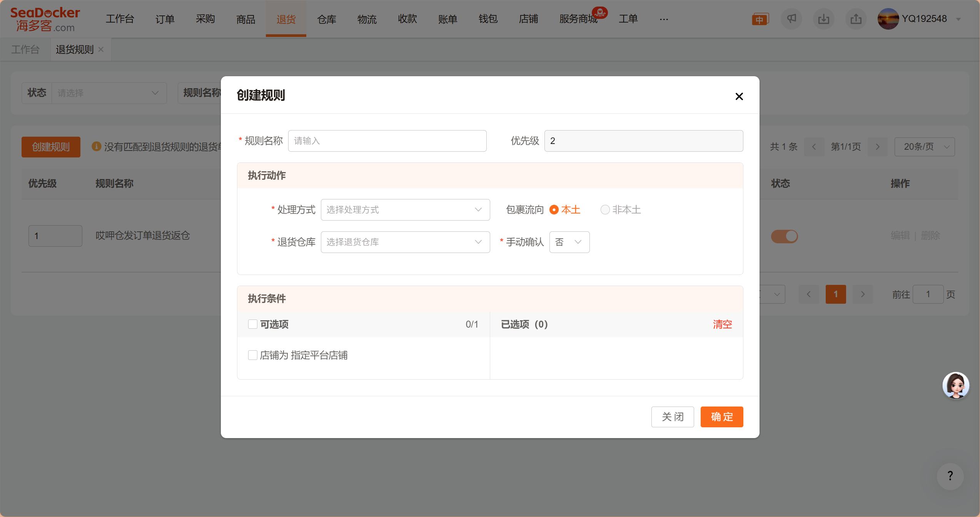The height and width of the screenshot is (517, 980).
Task: Check the 店铺为 指定平台店铺 checkbox
Action: tap(253, 355)
